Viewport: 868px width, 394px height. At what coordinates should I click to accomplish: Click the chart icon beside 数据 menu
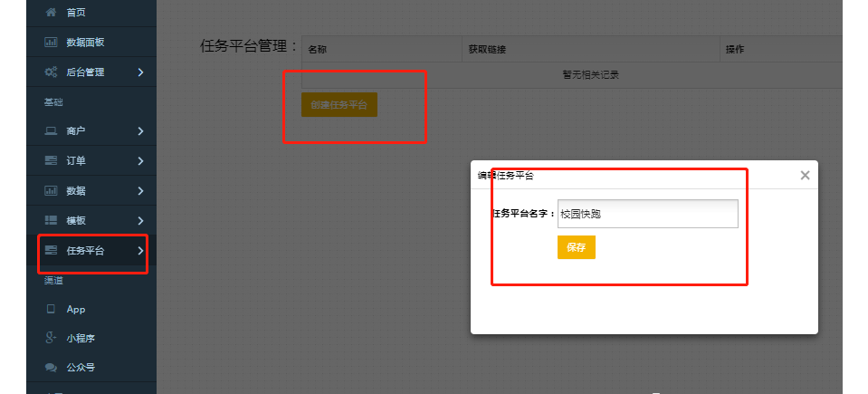(x=51, y=191)
